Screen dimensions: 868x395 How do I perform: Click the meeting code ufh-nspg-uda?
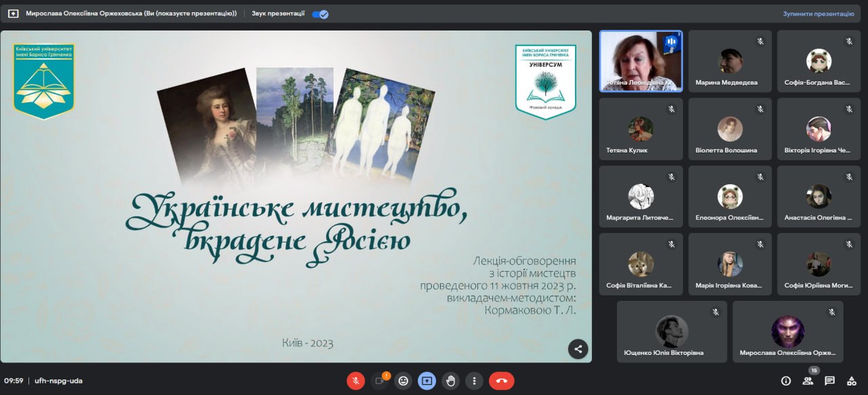click(58, 381)
